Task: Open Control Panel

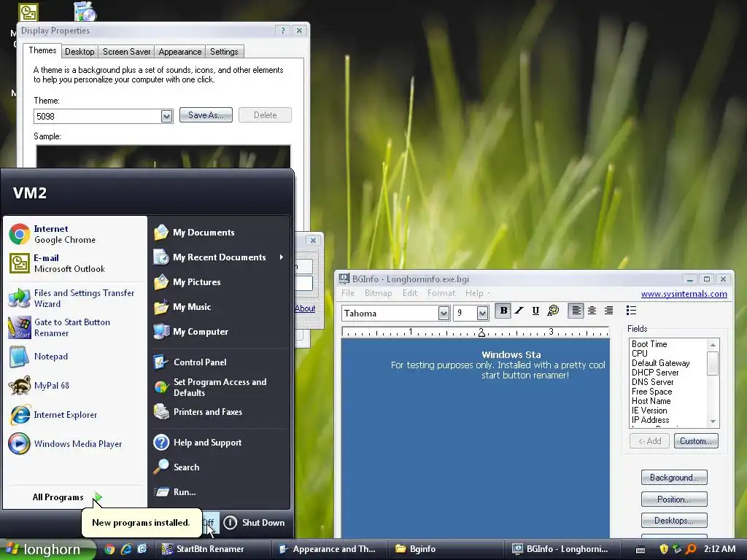Action: coord(219,362)
